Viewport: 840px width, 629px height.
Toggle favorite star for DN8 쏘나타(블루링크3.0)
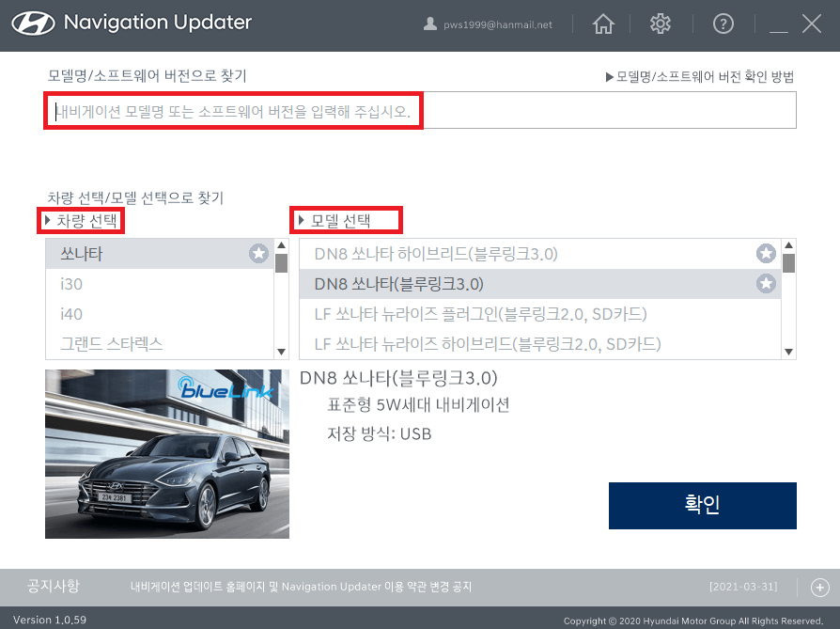(766, 283)
